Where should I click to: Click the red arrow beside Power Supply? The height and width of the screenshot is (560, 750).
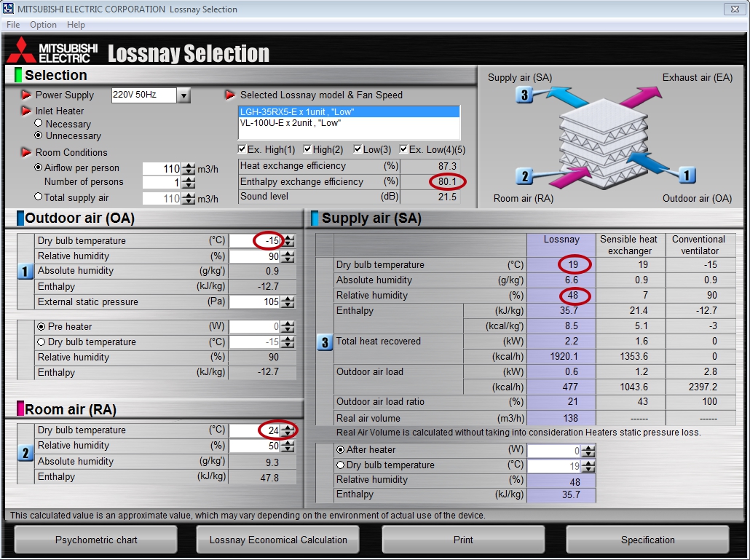pos(25,95)
